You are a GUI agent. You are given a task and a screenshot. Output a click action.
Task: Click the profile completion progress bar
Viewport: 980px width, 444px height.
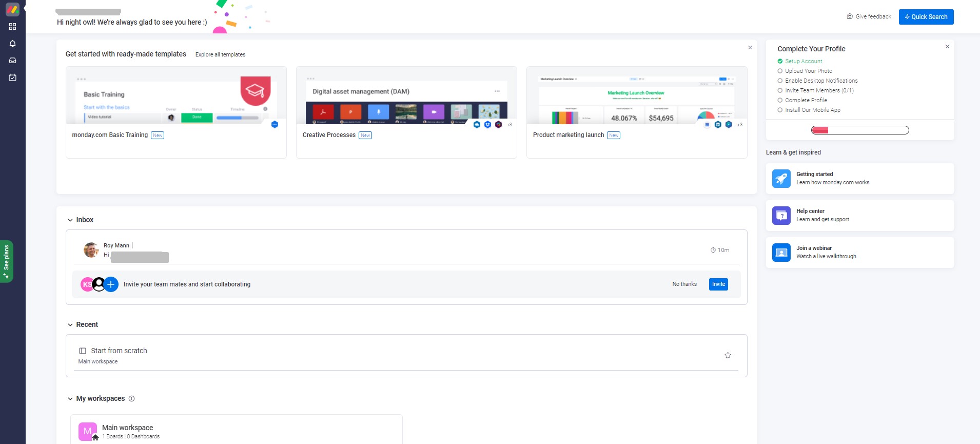[x=860, y=130]
